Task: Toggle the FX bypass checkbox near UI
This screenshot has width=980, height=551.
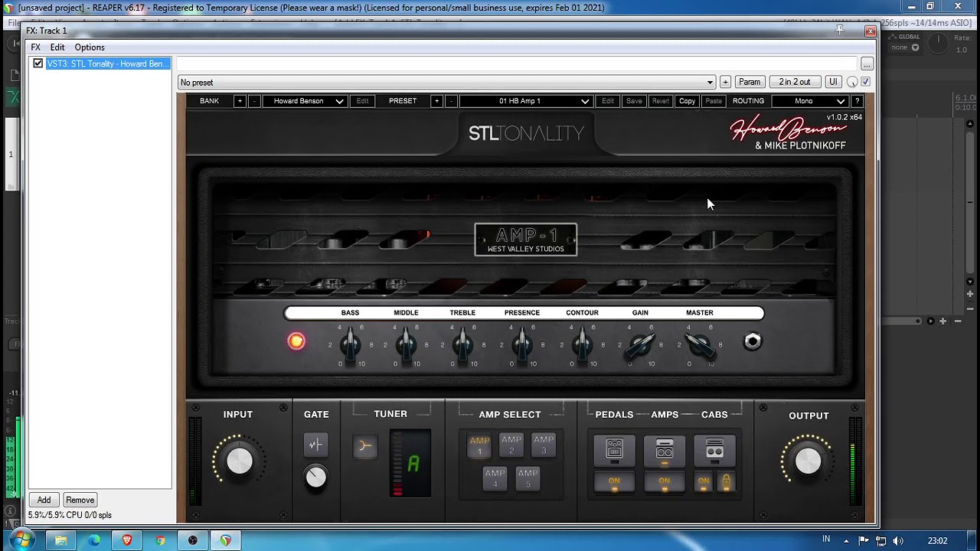Action: click(866, 82)
